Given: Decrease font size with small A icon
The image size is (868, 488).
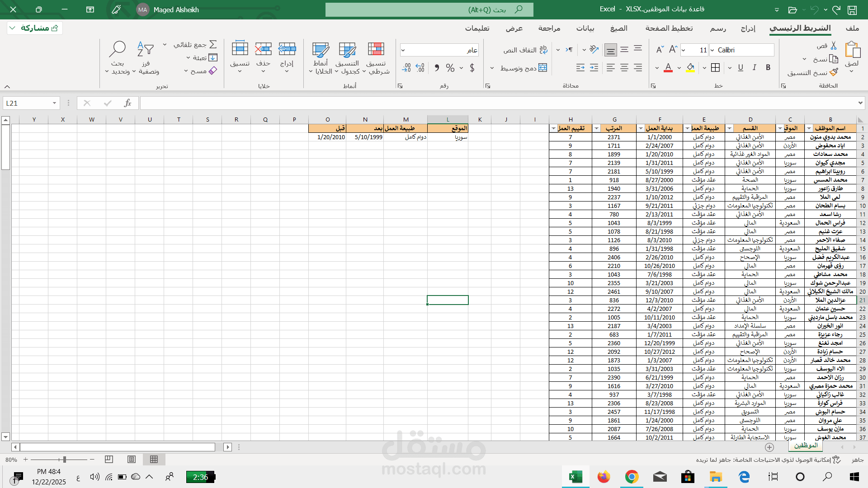Looking at the screenshot, I should coord(660,49).
